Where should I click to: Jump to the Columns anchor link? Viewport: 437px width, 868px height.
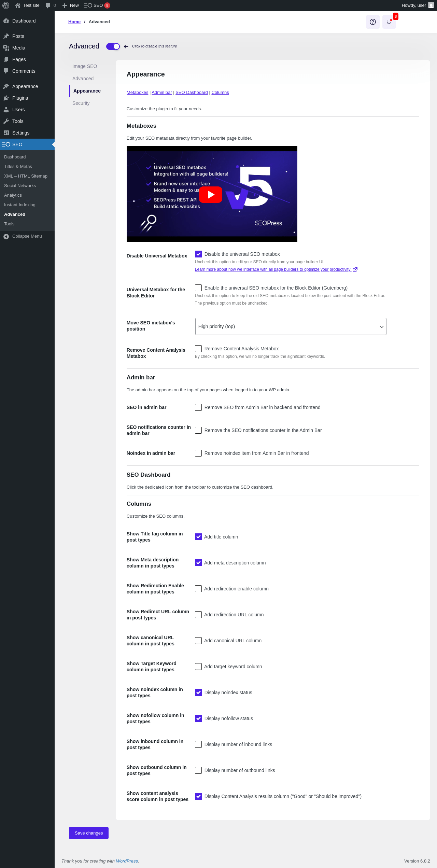(x=220, y=93)
